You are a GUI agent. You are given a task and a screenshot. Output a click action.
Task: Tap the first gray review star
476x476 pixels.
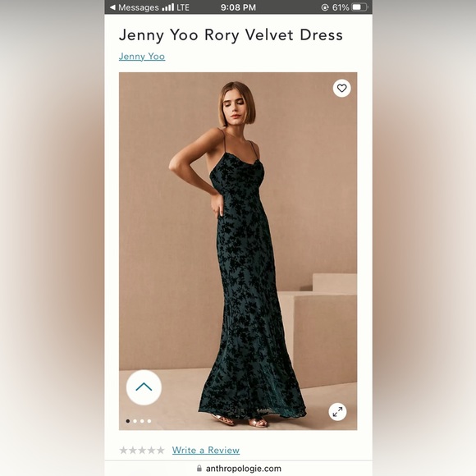coord(124,450)
